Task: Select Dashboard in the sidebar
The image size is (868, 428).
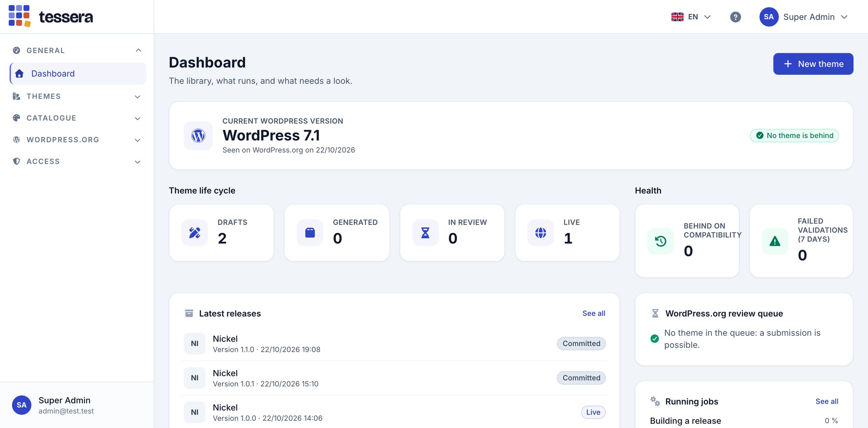Action: pos(78,73)
